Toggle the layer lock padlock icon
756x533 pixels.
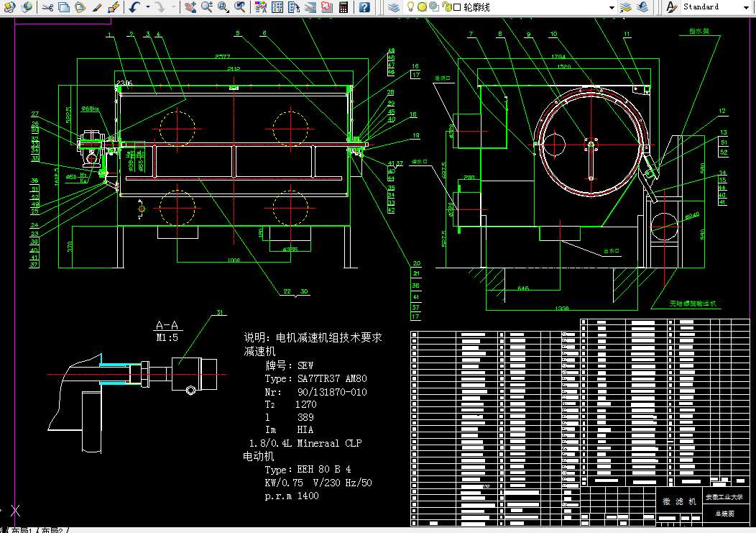[446, 6]
